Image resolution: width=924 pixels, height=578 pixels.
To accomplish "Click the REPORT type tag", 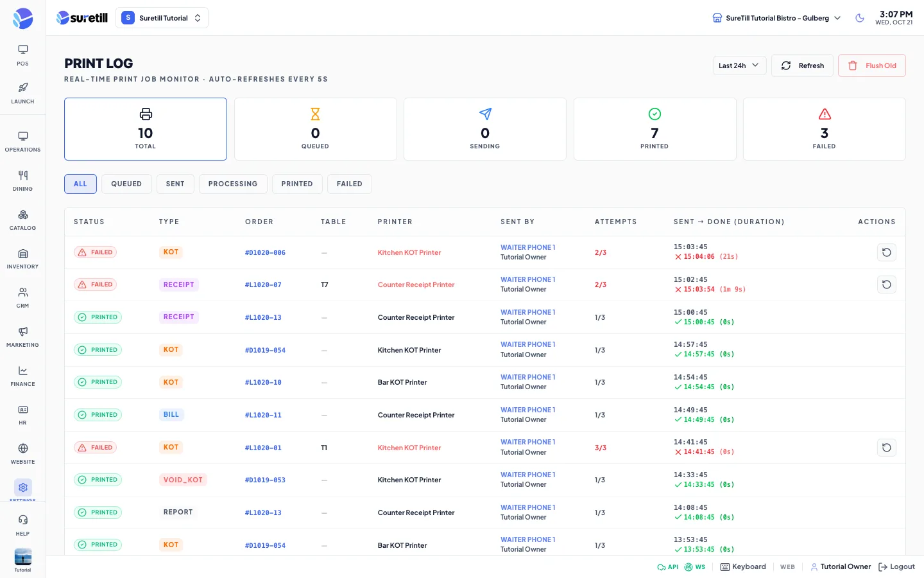I will pyautogui.click(x=178, y=512).
